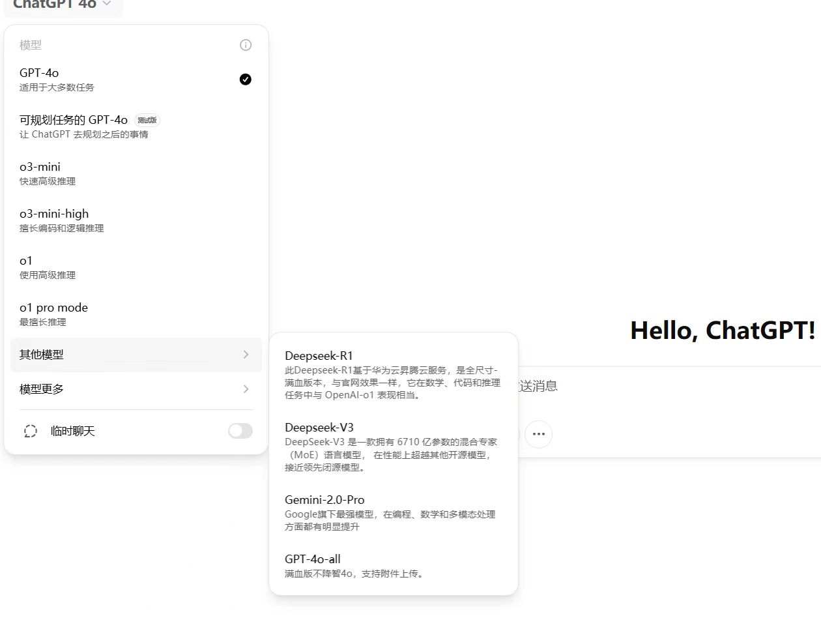Click the 适用于大多数任务 description text

point(57,87)
